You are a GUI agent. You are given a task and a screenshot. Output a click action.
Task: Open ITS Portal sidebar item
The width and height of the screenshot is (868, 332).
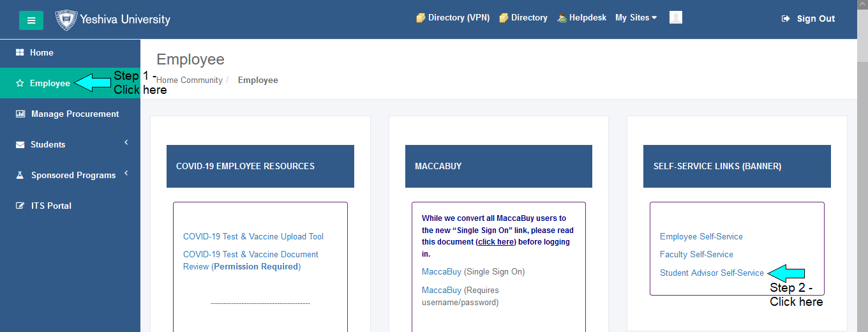[70, 206]
